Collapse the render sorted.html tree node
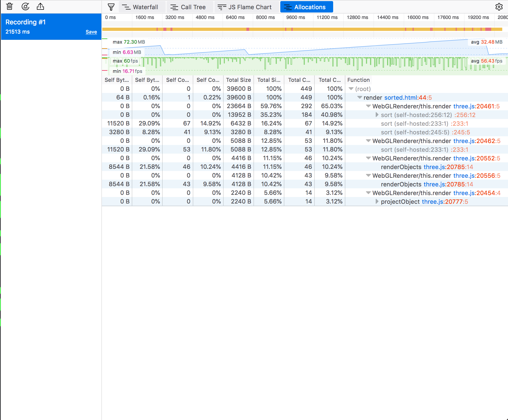 (x=359, y=98)
